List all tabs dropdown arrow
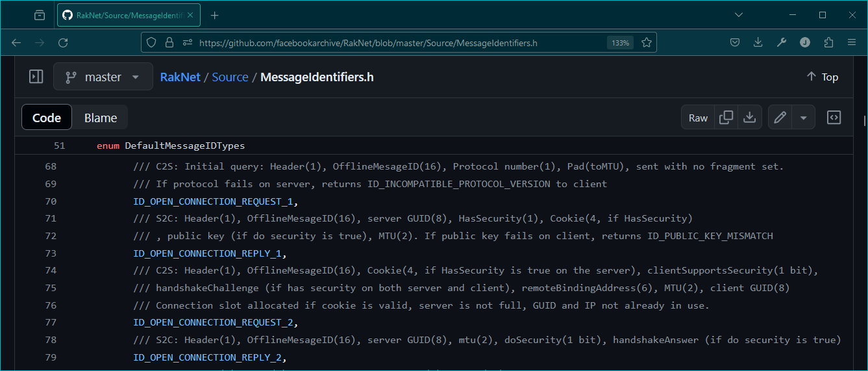The height and width of the screenshot is (371, 868). (739, 15)
